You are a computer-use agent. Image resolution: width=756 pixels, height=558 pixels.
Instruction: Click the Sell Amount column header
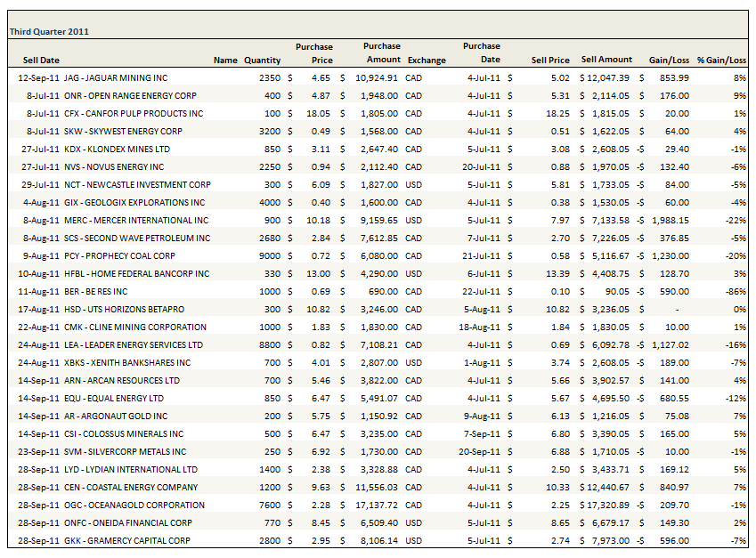pos(606,60)
